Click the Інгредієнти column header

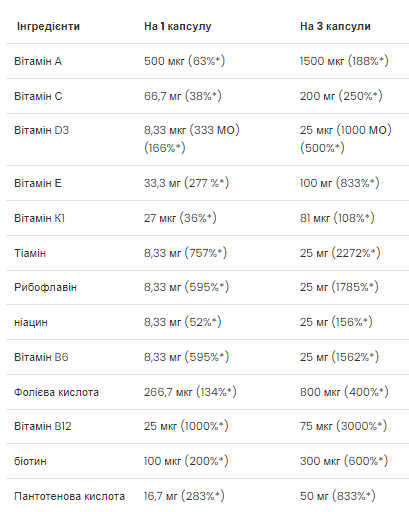pyautogui.click(x=48, y=26)
